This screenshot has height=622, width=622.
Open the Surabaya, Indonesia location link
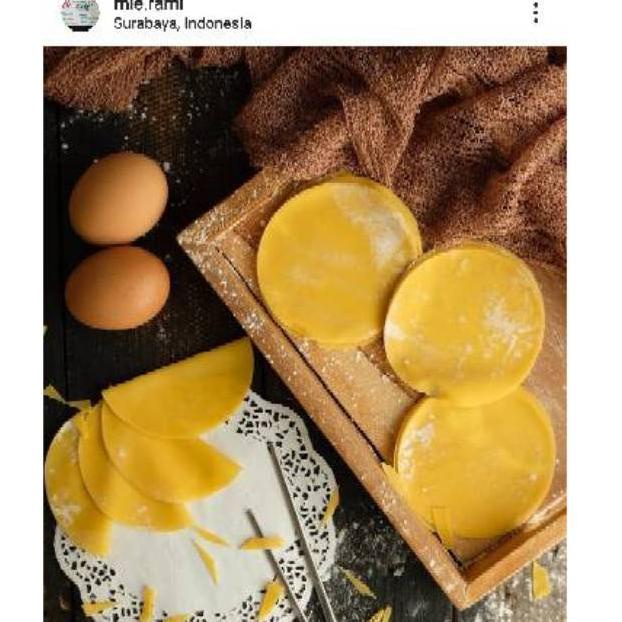(182, 23)
